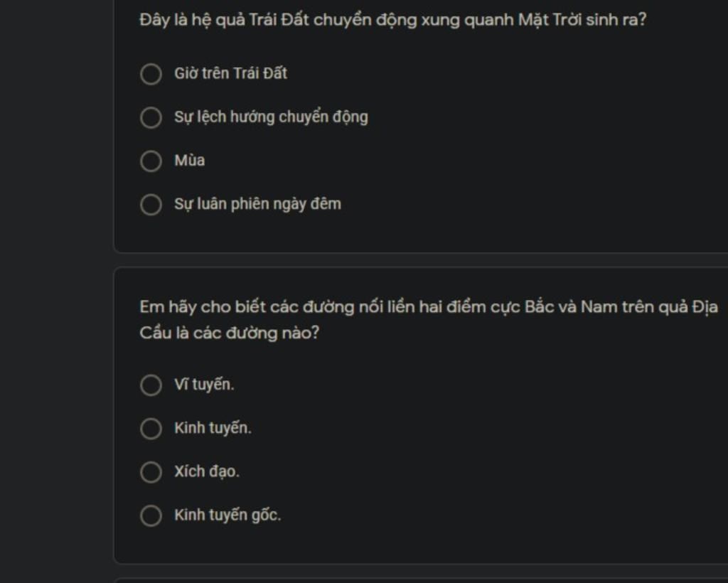Click the 'Kinh tuyến gốc.' label text
The height and width of the screenshot is (583, 728).
coord(228,515)
